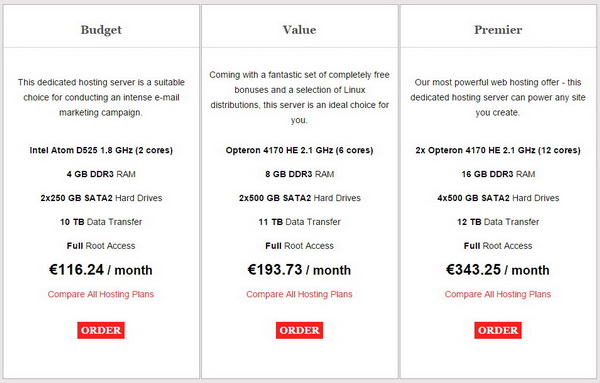This screenshot has height=383, width=600.
Task: Click Budget plan description about e-mail marketing
Action: 101,97
